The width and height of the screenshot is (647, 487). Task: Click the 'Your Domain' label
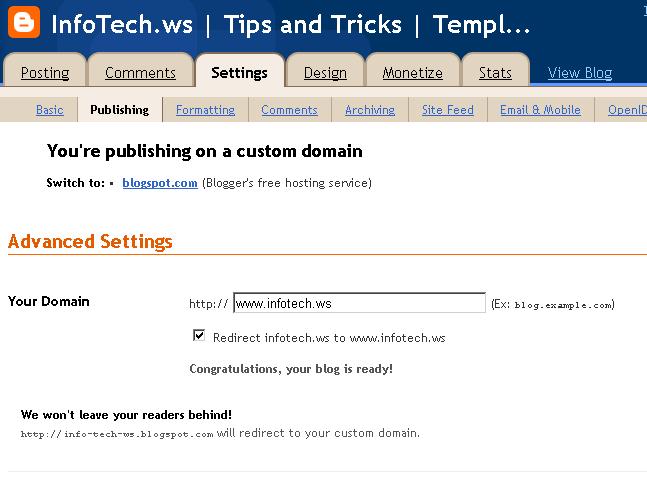49,301
